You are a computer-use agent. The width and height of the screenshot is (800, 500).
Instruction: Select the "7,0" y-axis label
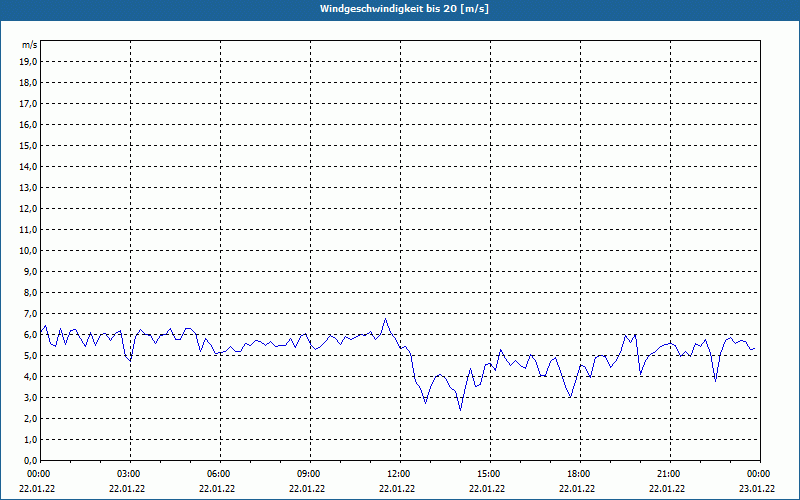(x=30, y=314)
